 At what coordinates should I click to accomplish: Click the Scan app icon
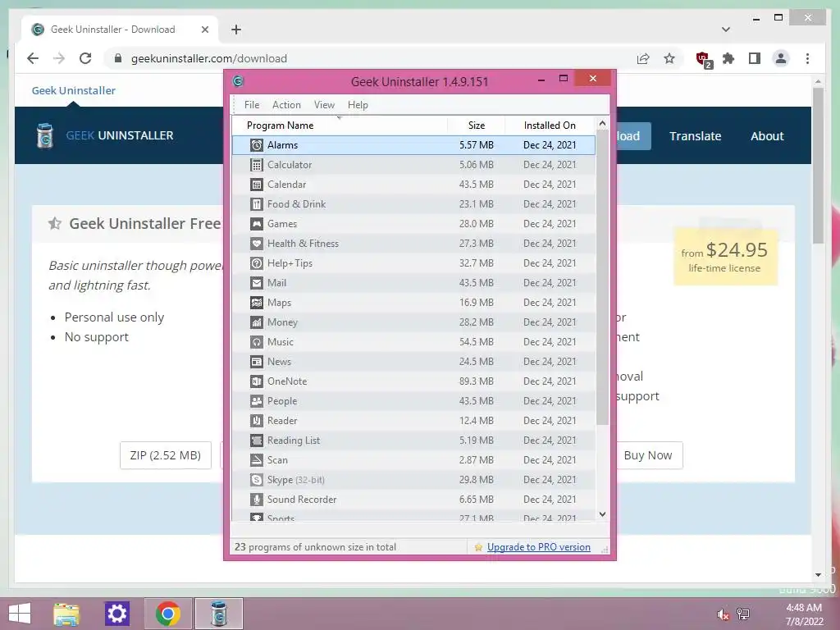click(257, 460)
